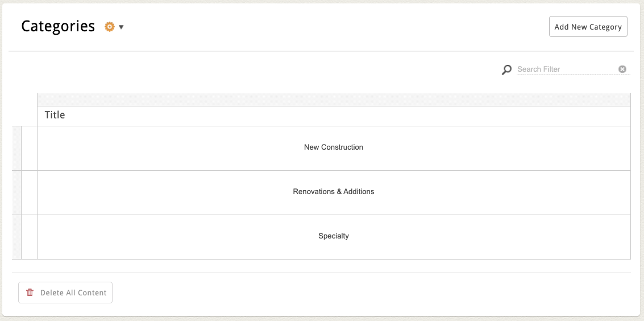Click the drag handle of New Construction row
644x321 pixels.
pos(16,148)
